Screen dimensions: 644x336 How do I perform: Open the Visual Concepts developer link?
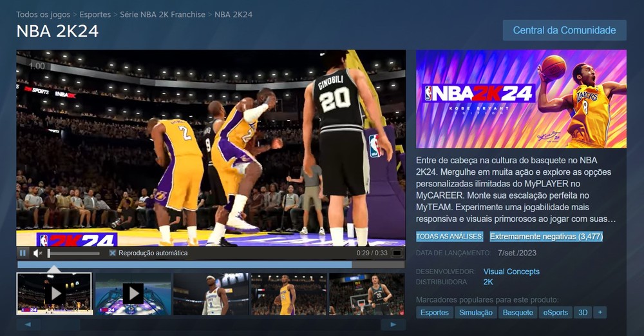(x=511, y=272)
